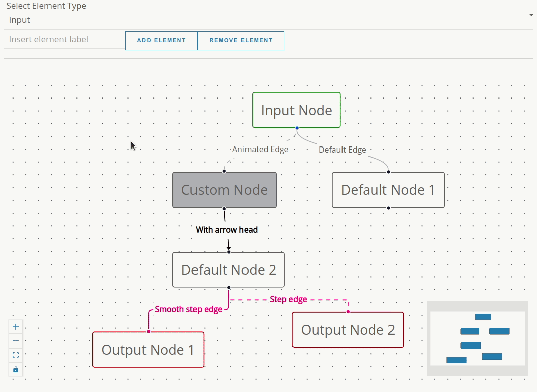Image resolution: width=537 pixels, height=392 pixels.
Task: Select Default Node 1
Action: (388, 190)
